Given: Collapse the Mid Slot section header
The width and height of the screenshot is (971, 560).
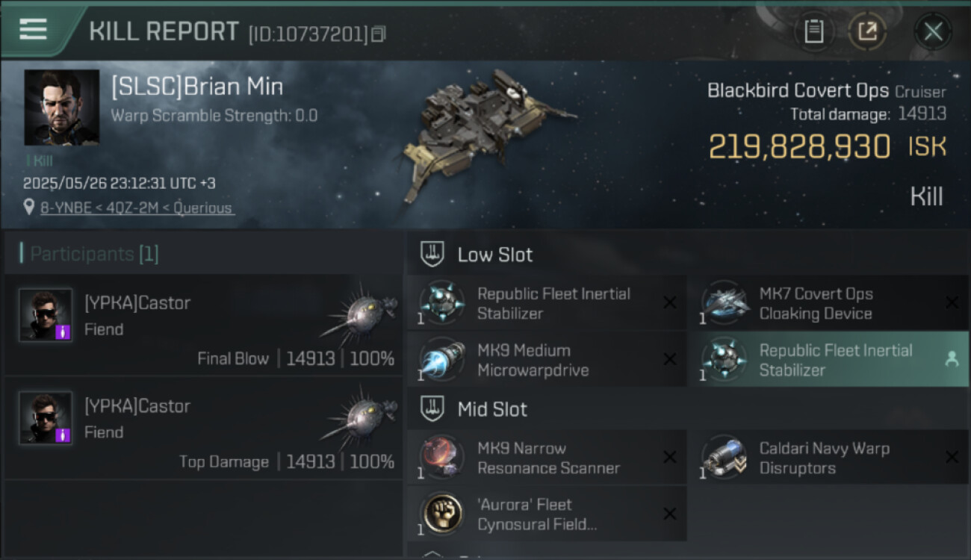Looking at the screenshot, I should 491,409.
